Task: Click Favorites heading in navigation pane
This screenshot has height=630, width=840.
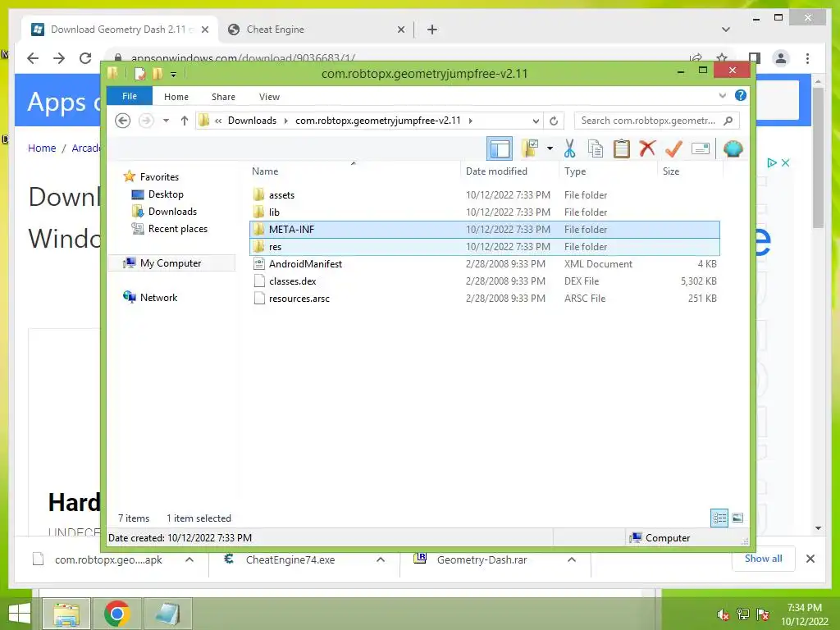Action: click(159, 177)
